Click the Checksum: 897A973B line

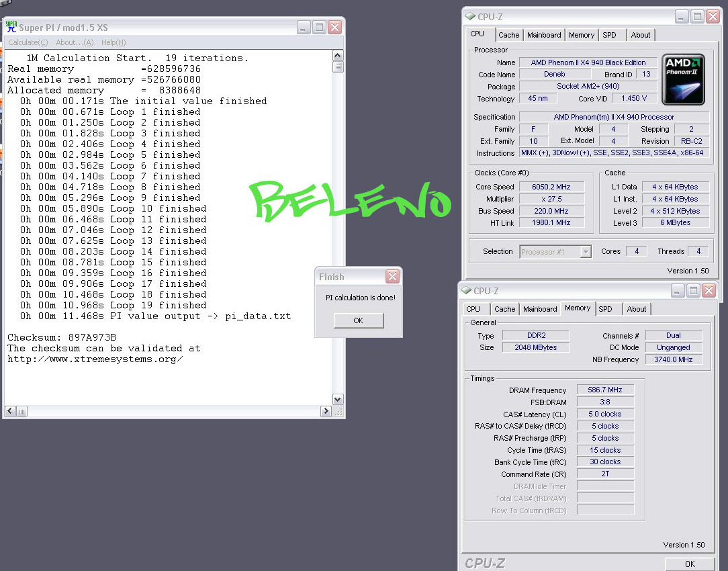click(x=62, y=337)
